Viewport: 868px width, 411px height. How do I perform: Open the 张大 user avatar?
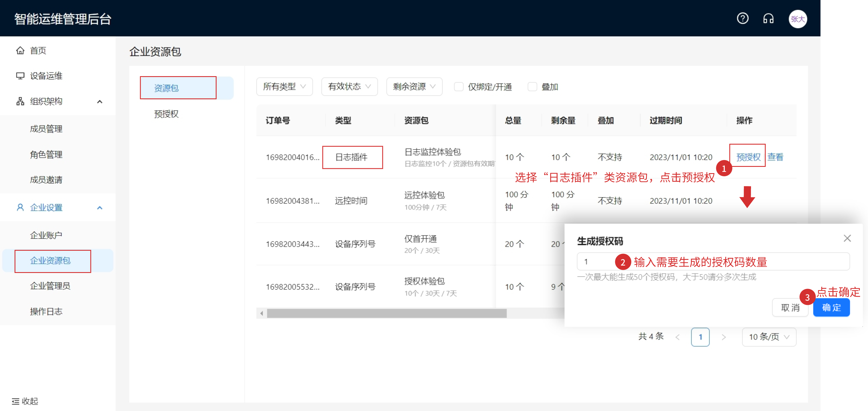798,19
